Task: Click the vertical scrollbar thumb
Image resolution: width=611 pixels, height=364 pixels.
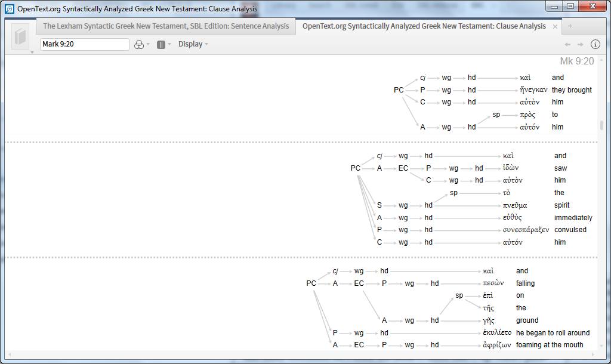Action: 601,125
